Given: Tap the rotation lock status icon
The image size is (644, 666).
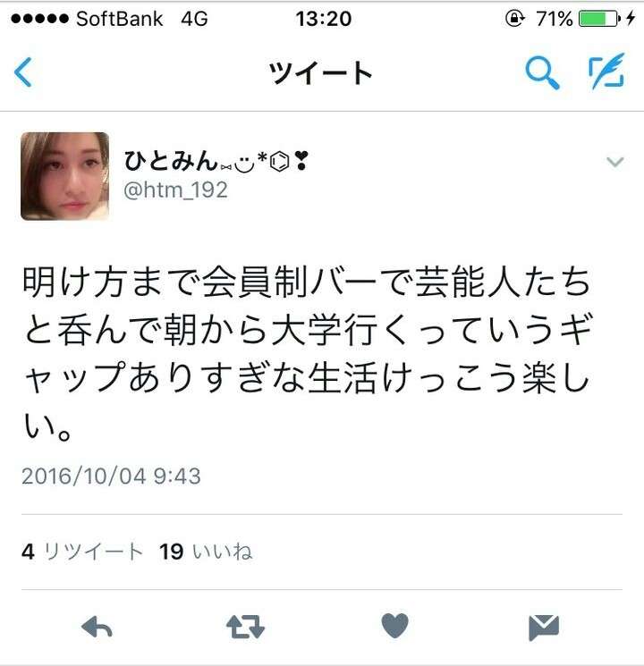Looking at the screenshot, I should point(514,19).
